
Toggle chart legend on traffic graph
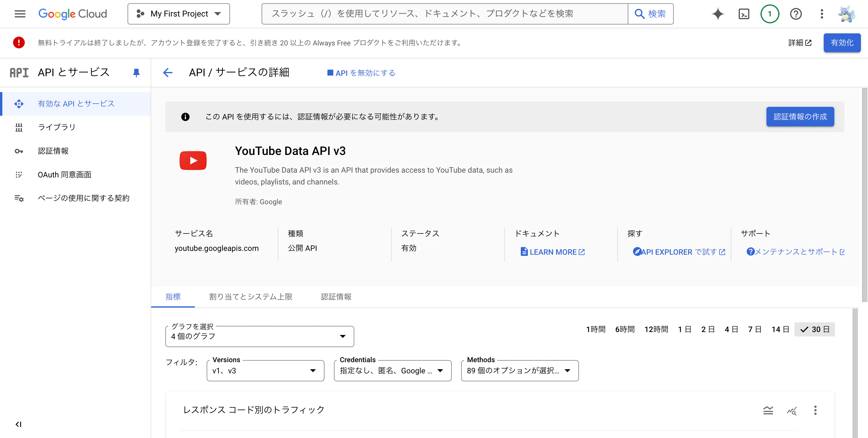(768, 410)
